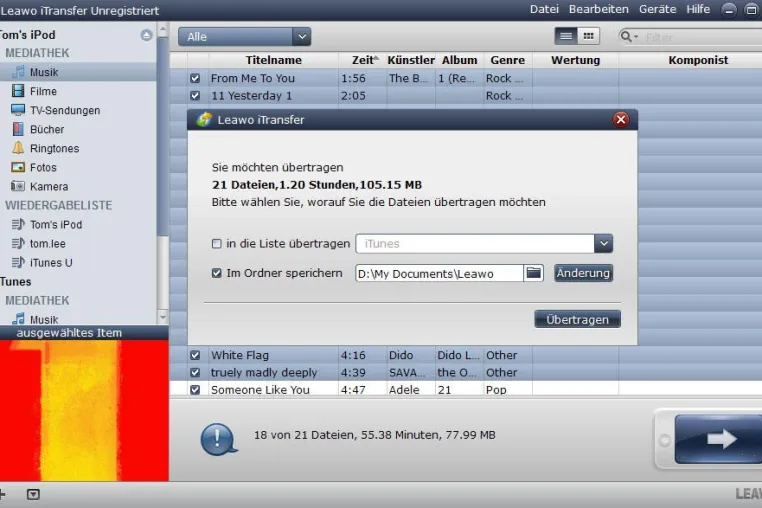Open the Hilfe menu
The image size is (762, 508).
(698, 9)
